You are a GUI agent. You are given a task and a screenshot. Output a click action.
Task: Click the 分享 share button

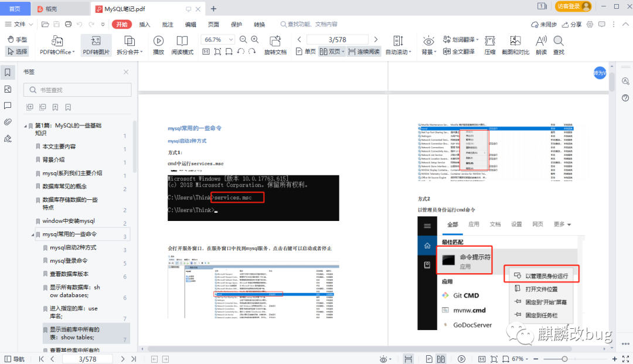click(x=572, y=24)
